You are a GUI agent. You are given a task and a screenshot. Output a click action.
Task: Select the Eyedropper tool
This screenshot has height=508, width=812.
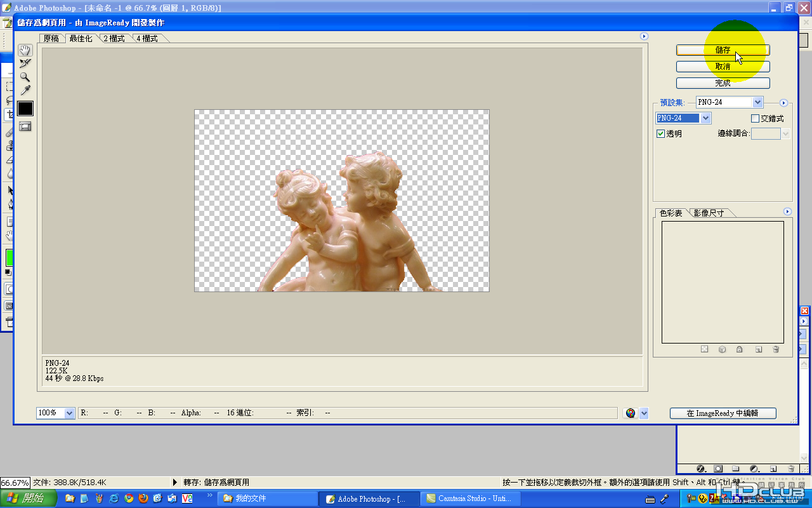[25, 90]
